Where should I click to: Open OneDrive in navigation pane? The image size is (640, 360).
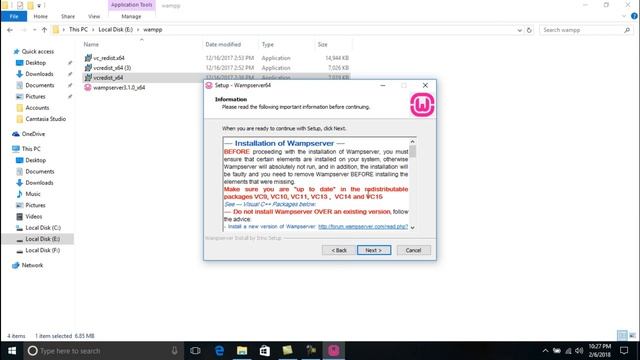[x=33, y=134]
